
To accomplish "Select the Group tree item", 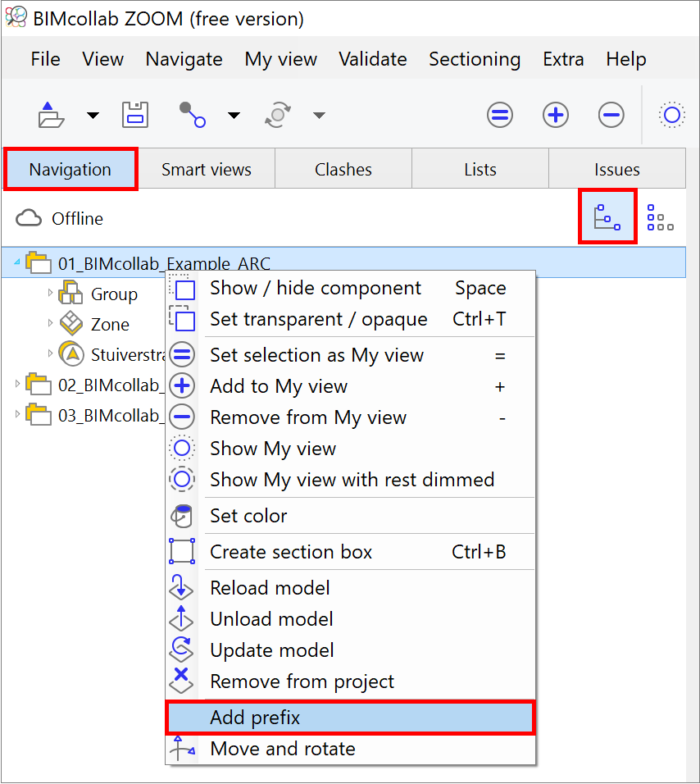I will click(114, 294).
